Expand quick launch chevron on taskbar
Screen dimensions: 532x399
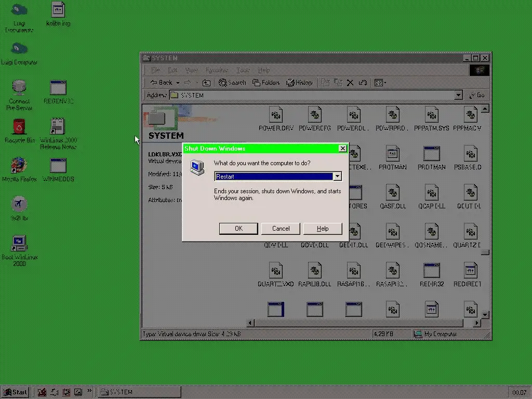(89, 391)
